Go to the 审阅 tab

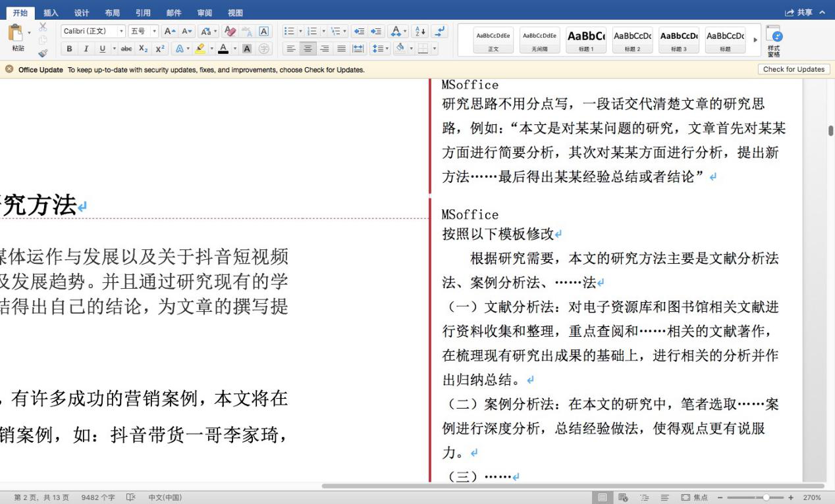pyautogui.click(x=204, y=13)
